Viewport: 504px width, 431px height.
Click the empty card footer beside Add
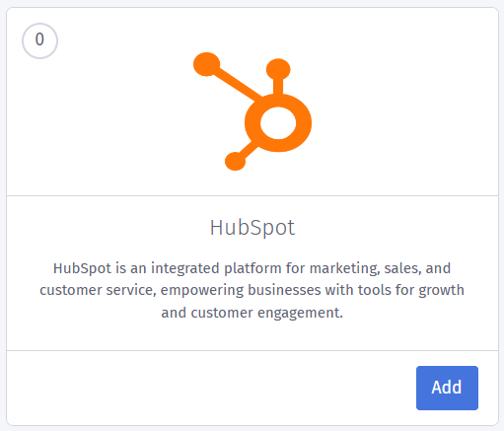210,388
